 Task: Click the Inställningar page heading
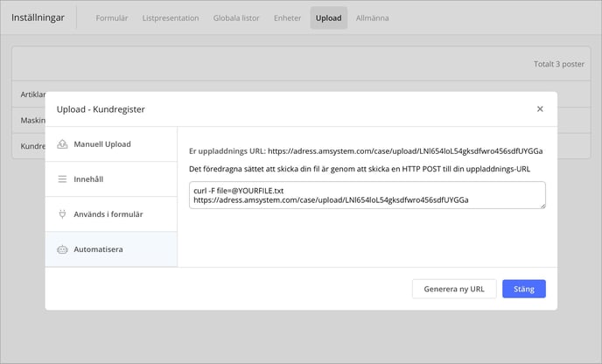coord(38,17)
